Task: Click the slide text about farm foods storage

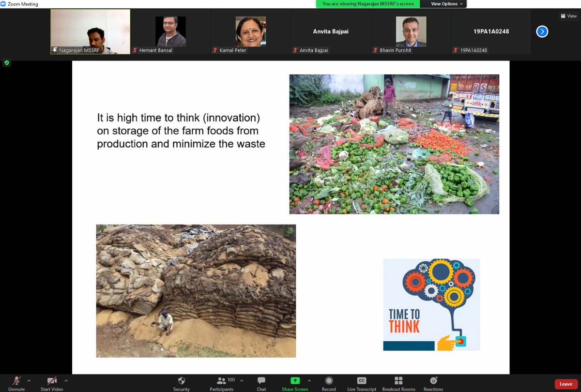Action: (x=181, y=131)
